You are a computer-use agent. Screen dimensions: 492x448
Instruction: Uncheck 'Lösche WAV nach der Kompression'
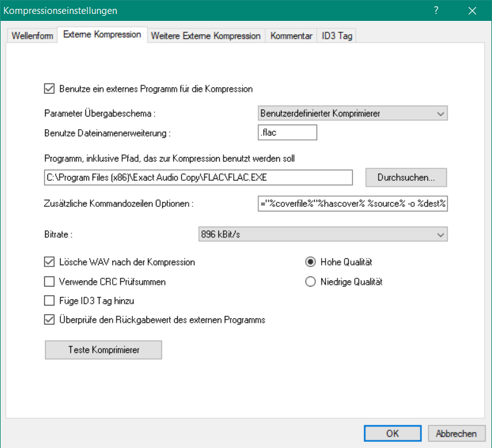click(x=49, y=262)
